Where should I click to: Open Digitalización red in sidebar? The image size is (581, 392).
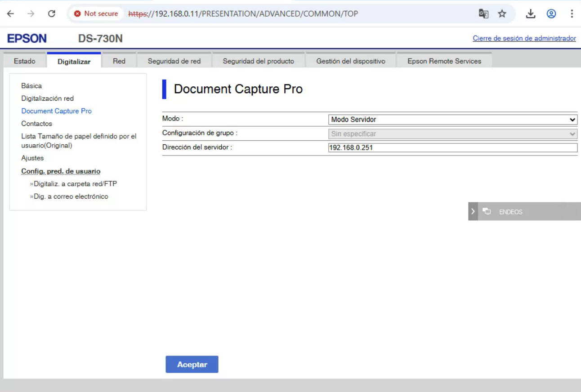click(48, 98)
